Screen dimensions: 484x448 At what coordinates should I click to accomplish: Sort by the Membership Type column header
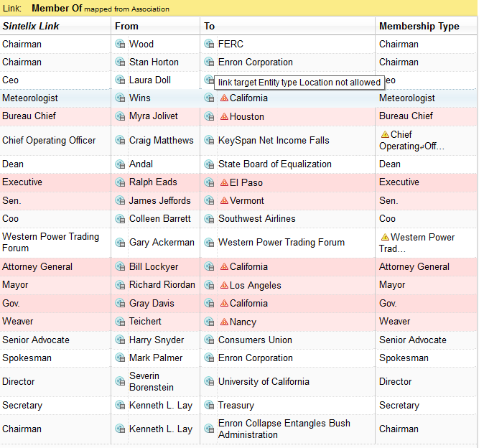click(419, 26)
